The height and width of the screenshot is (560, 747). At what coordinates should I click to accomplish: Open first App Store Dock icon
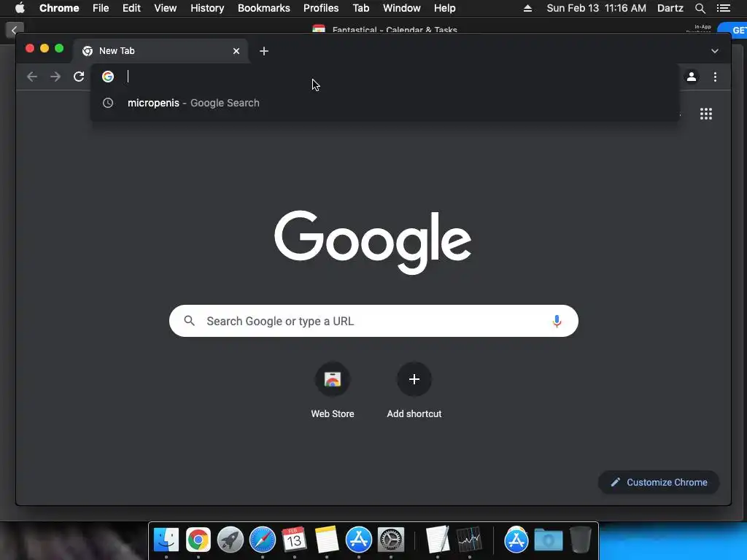coord(359,540)
